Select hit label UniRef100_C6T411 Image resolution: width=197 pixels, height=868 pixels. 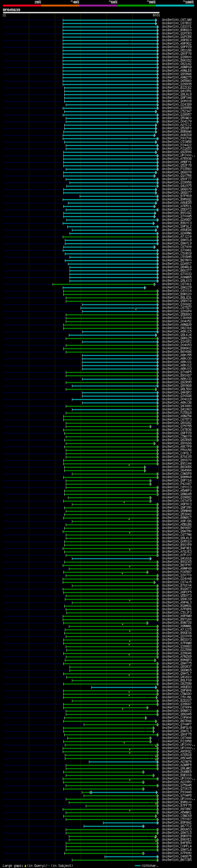pos(177,284)
